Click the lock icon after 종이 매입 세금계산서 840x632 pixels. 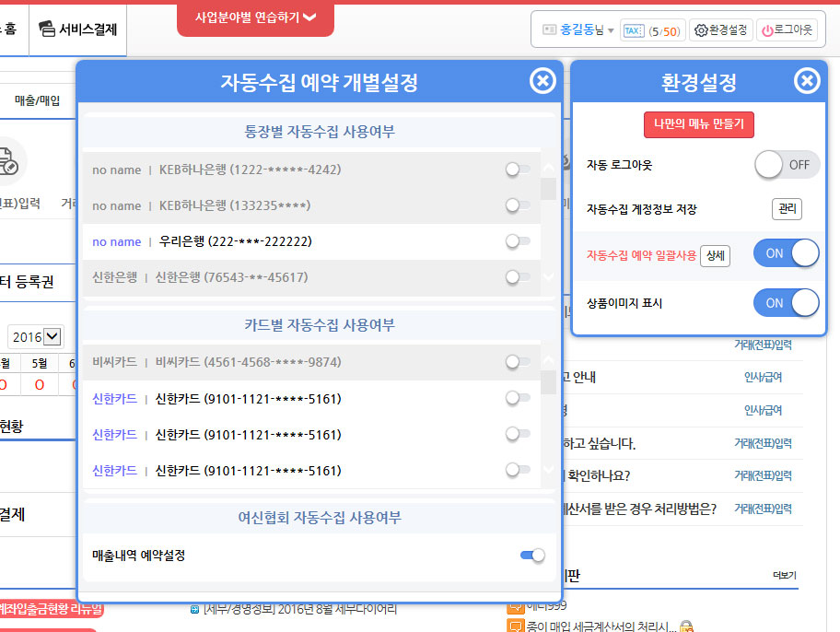pyautogui.click(x=686, y=626)
